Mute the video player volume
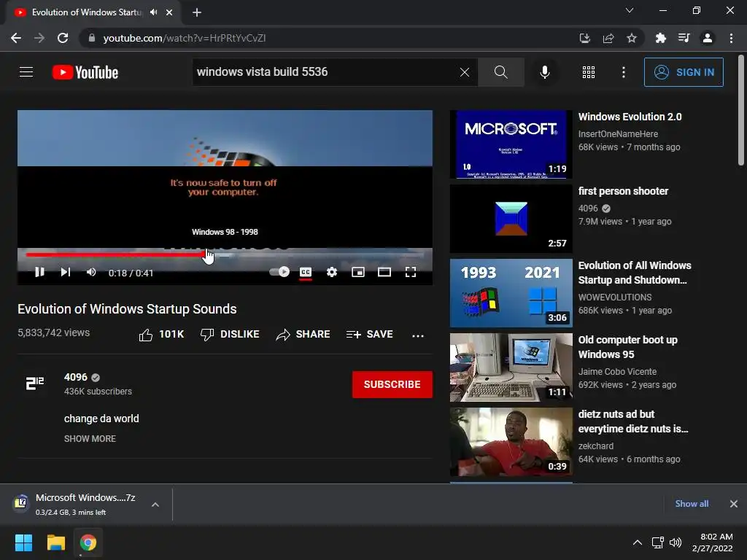 click(x=91, y=272)
